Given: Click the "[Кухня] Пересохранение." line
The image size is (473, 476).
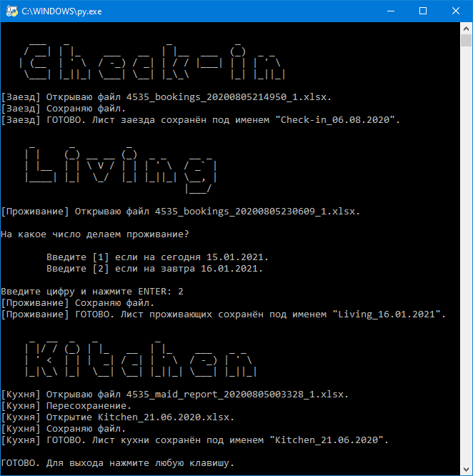Looking at the screenshot, I should (66, 406).
